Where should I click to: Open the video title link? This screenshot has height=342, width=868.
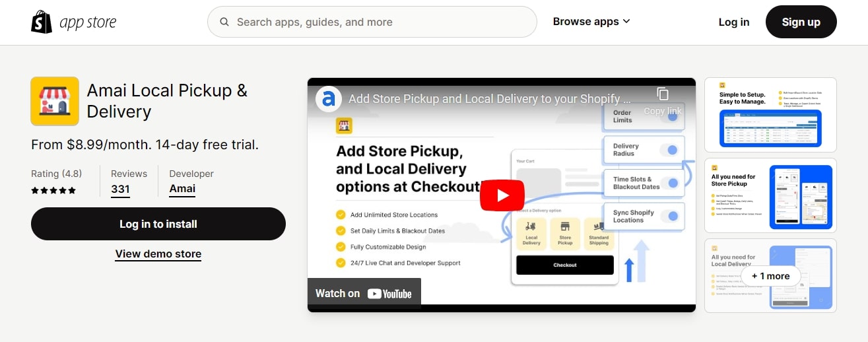click(x=490, y=99)
